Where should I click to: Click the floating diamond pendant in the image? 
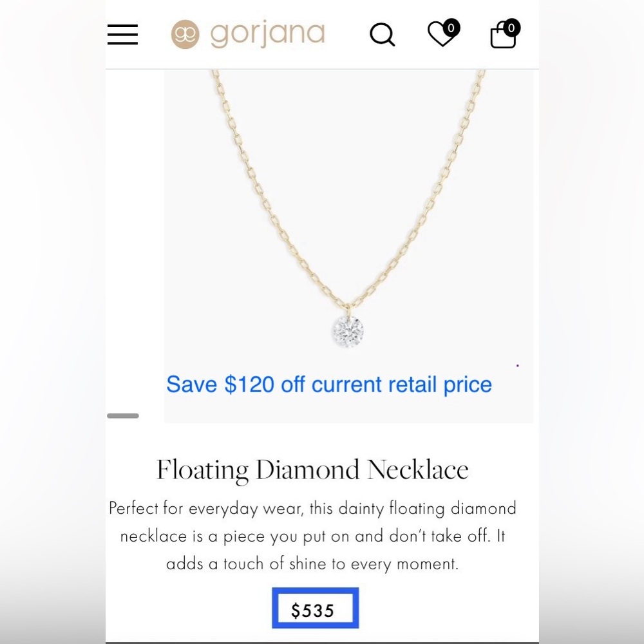coord(348,332)
